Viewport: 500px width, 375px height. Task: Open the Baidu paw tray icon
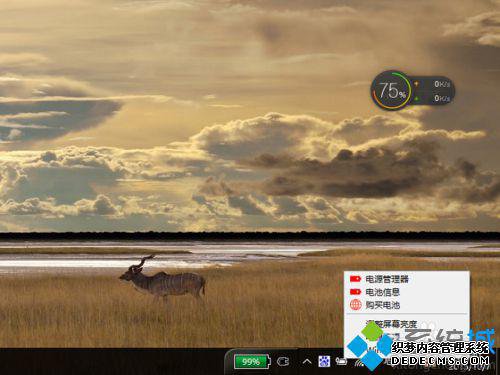[324, 361]
